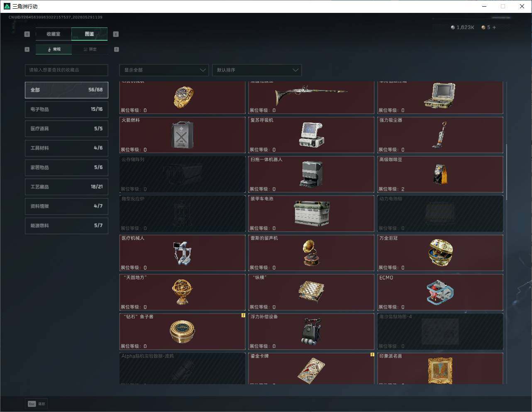This screenshot has width=532, height=412.
Task: Filter by 电子物品 category
Action: click(66, 109)
